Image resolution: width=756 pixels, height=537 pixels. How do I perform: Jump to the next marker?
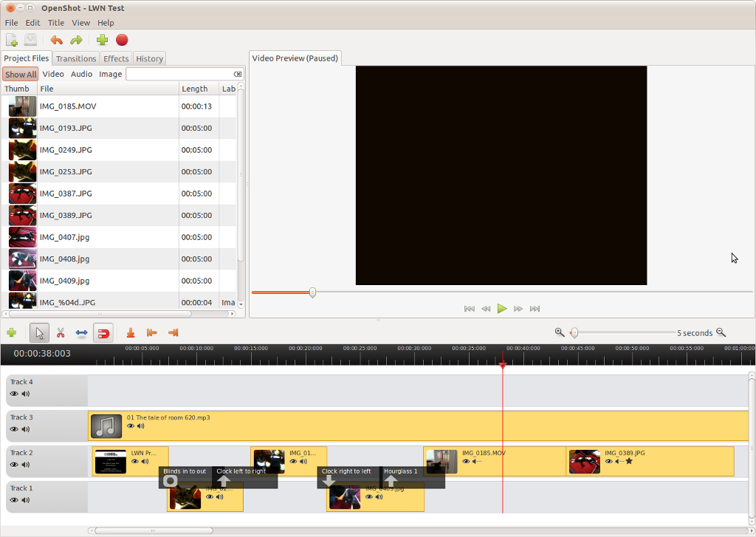tap(173, 333)
